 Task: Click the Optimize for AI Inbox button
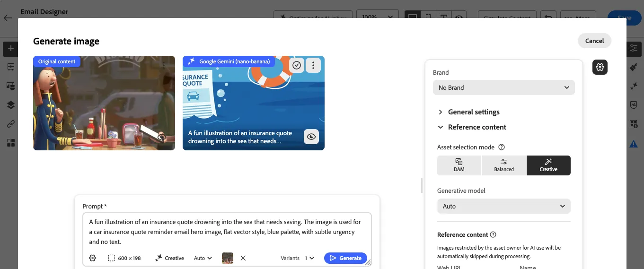[x=313, y=18]
